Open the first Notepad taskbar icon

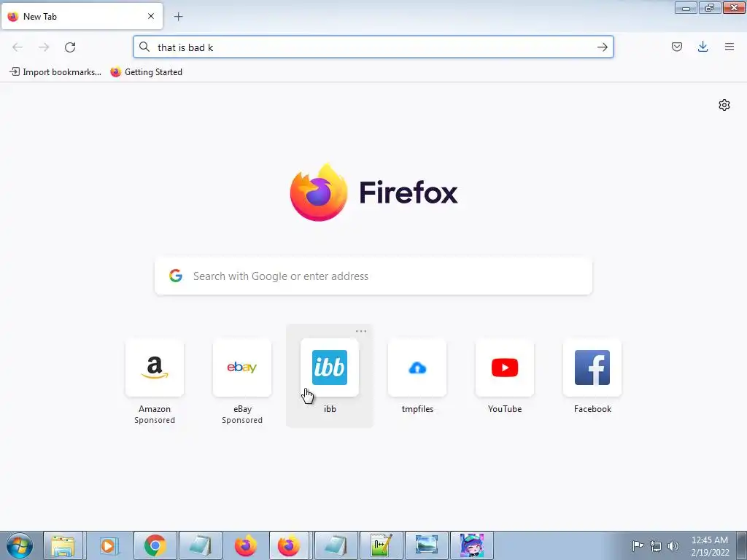point(200,545)
